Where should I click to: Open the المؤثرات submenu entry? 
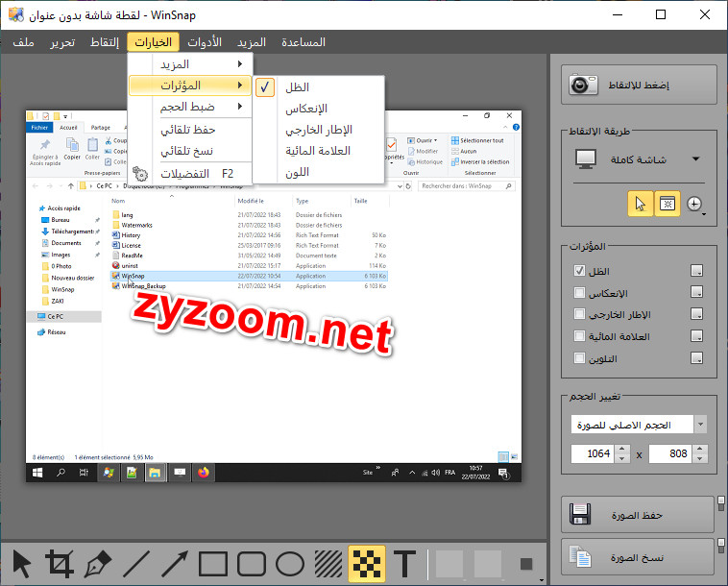[191, 85]
